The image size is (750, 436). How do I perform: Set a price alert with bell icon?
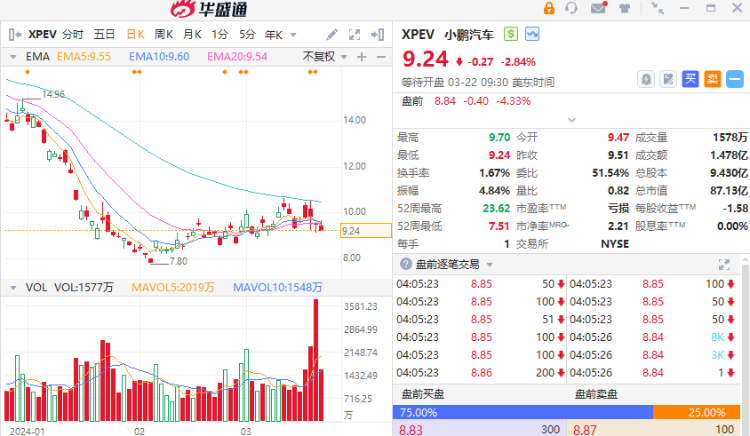pos(646,79)
